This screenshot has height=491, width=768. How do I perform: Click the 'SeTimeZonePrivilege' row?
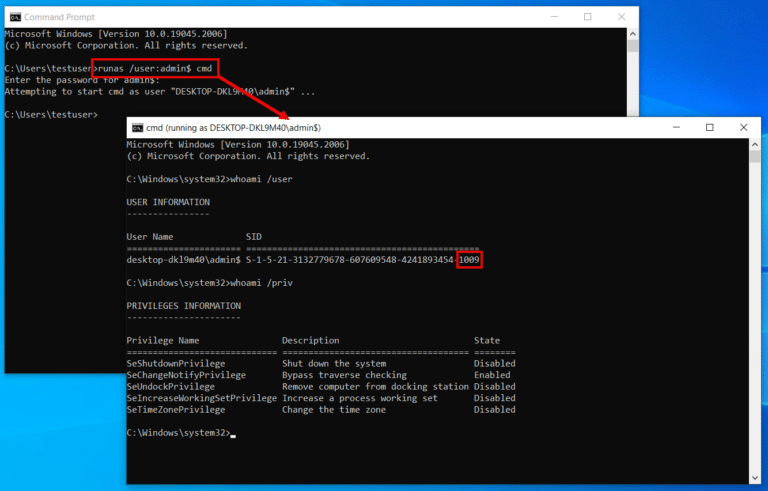321,410
